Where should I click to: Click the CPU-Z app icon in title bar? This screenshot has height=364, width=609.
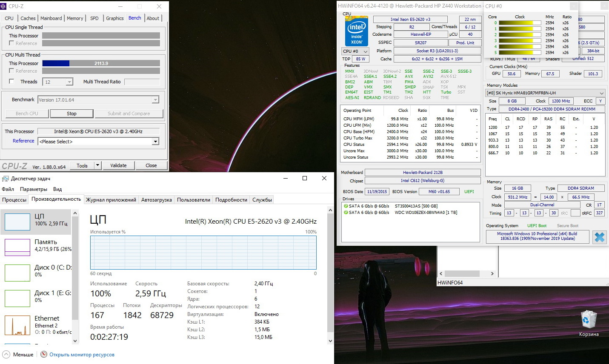(3, 6)
